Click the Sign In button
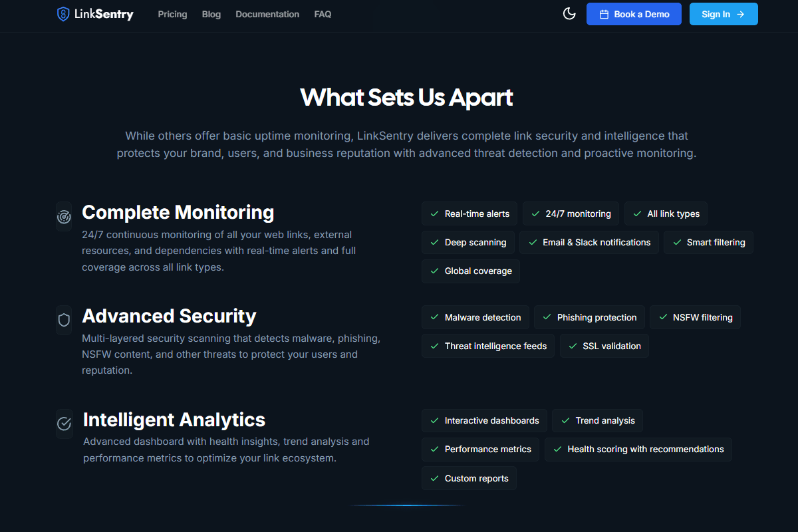Screen dimensions: 798x532 click(724, 14)
